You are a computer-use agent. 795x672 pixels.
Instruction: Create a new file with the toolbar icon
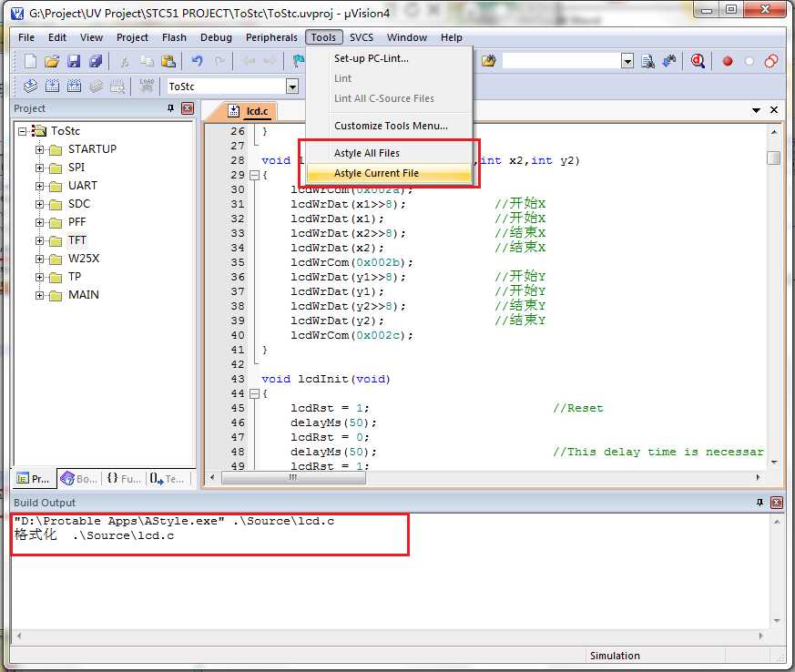(30, 61)
